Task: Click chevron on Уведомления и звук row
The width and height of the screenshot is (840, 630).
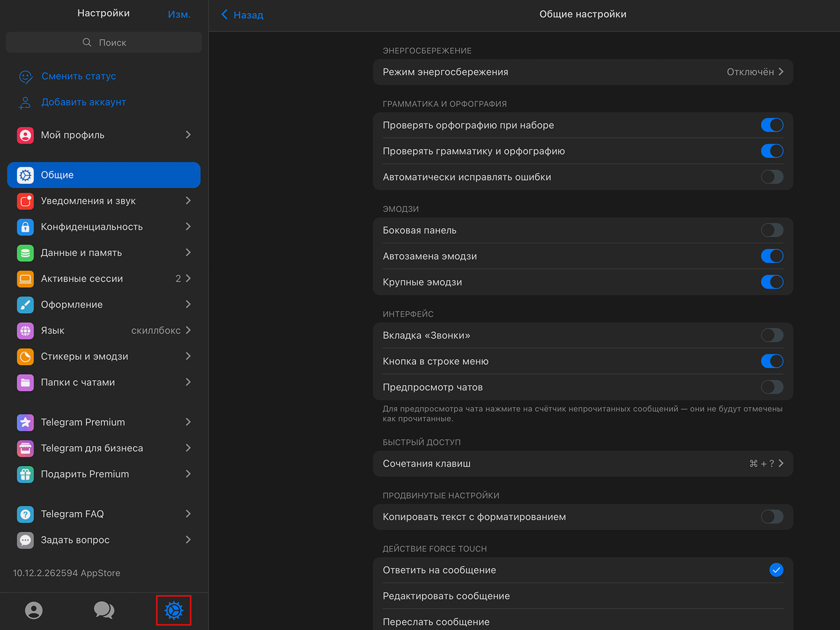Action: pyautogui.click(x=188, y=201)
